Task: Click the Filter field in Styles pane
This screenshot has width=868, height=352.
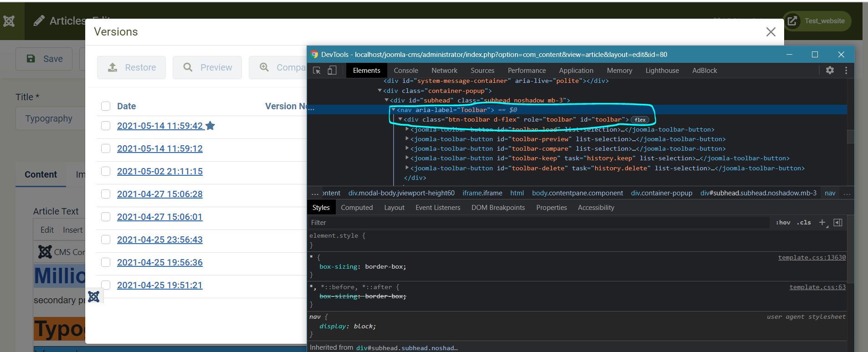Action: coord(539,223)
